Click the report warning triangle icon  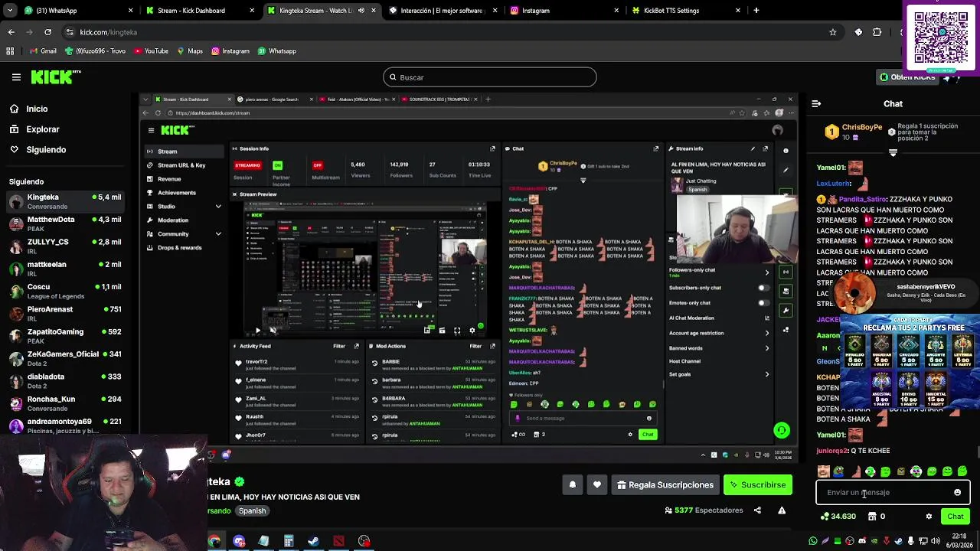(x=782, y=510)
